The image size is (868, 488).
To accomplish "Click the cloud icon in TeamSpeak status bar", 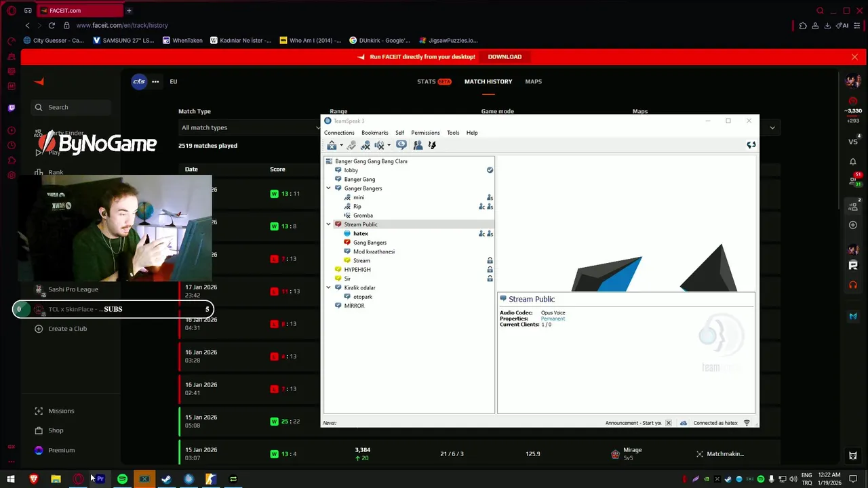I will 683,423.
